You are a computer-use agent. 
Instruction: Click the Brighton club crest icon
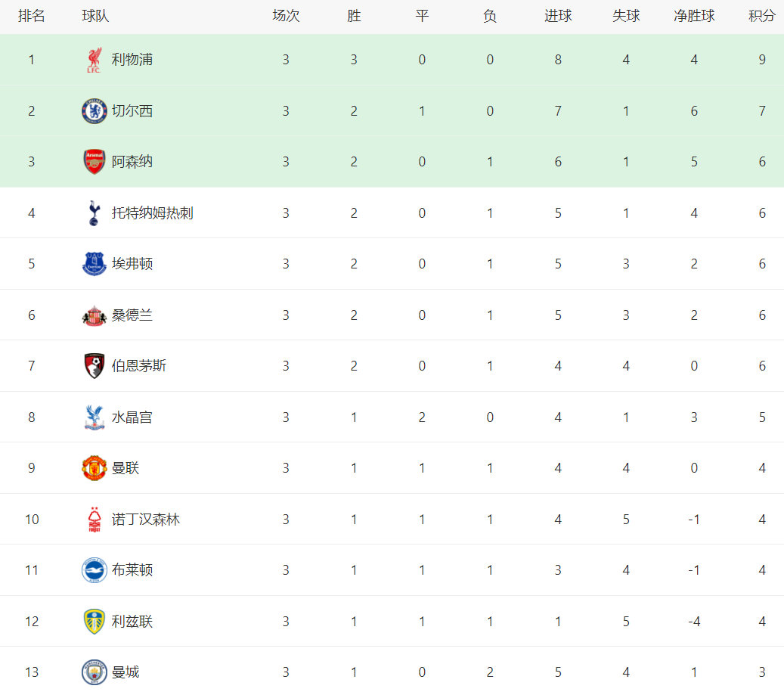94,570
